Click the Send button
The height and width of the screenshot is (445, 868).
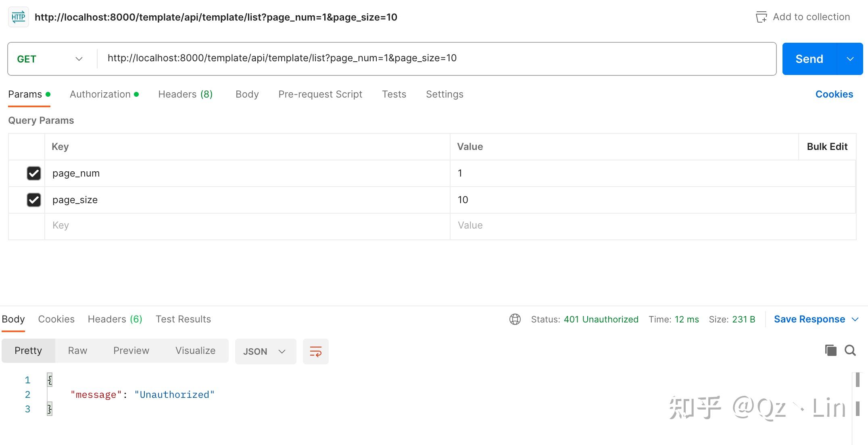click(x=808, y=58)
